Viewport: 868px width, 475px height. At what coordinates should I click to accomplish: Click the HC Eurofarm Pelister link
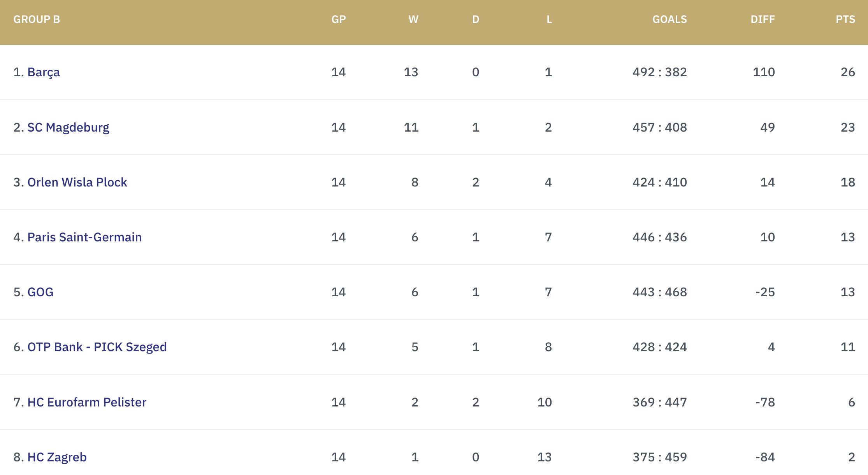[x=87, y=402]
